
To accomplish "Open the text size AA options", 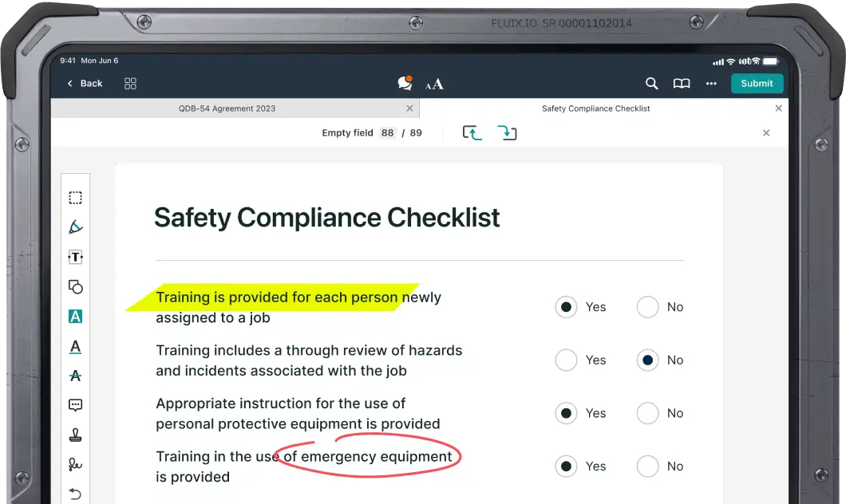I will tap(434, 84).
